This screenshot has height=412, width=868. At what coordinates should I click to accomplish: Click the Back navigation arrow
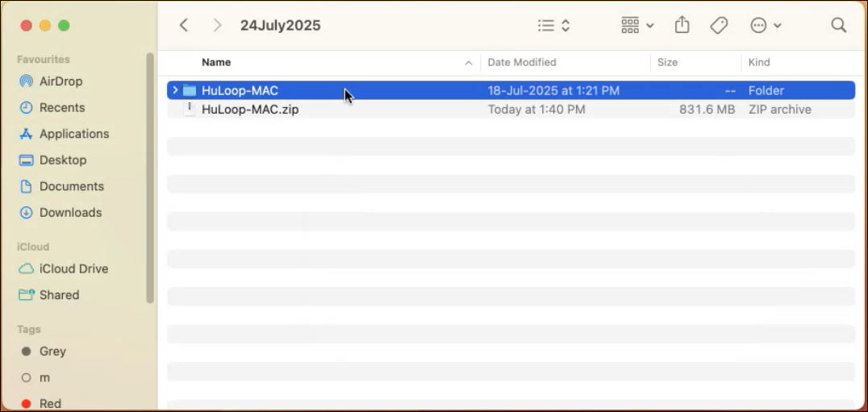pos(184,26)
